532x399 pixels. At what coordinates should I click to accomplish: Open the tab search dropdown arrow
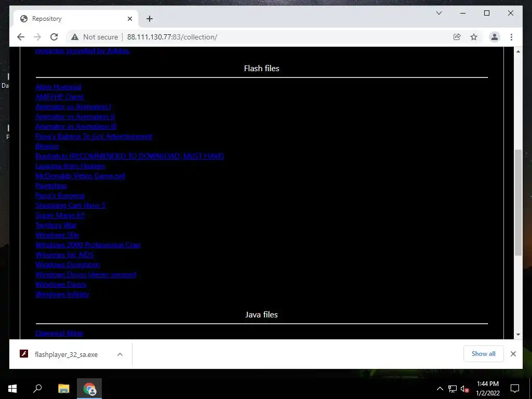pos(438,13)
